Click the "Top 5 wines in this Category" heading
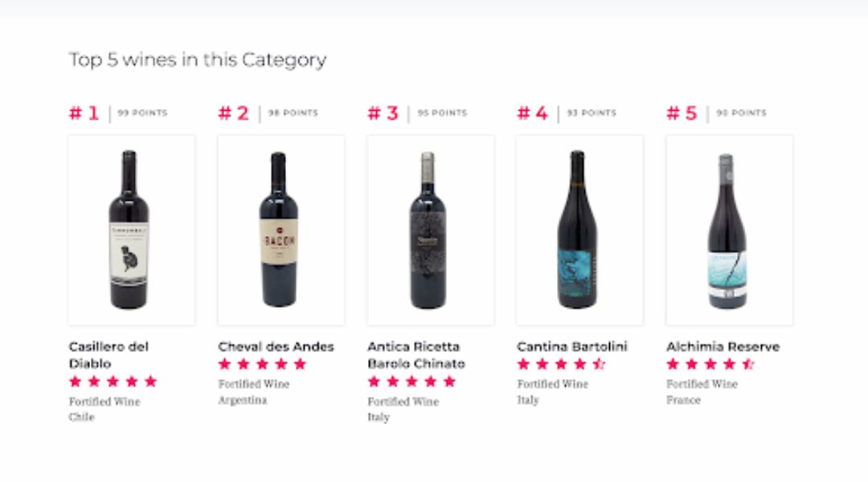This screenshot has height=482, width=868. (x=198, y=59)
